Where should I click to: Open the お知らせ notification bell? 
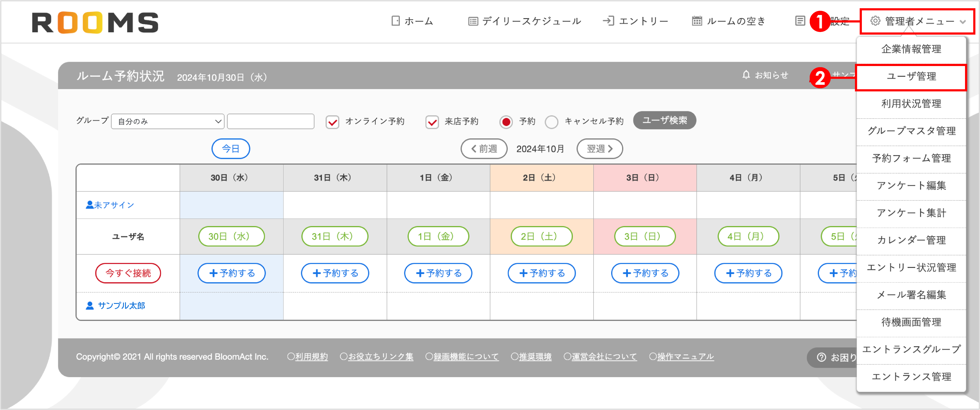746,75
